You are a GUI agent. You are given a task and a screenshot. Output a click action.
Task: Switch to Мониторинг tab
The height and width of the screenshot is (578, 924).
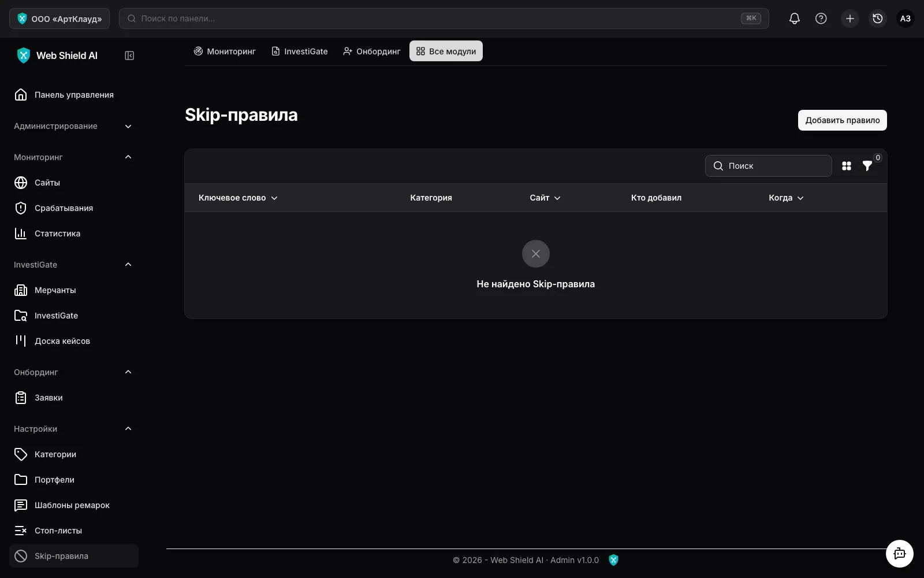tap(225, 51)
